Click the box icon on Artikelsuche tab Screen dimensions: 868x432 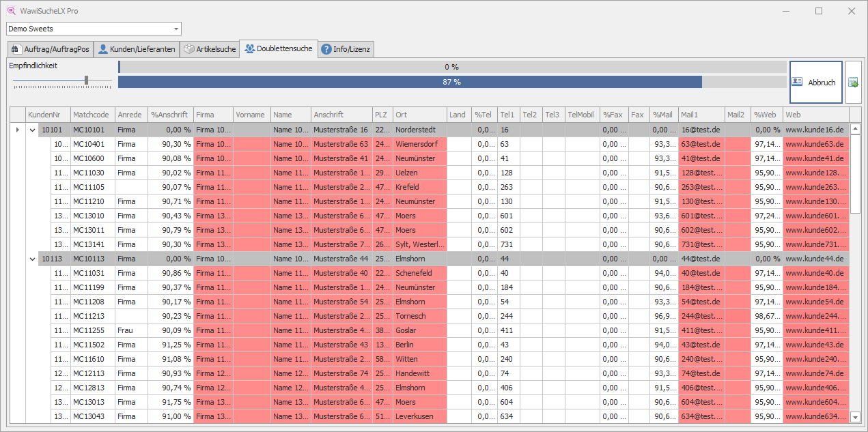coord(188,49)
